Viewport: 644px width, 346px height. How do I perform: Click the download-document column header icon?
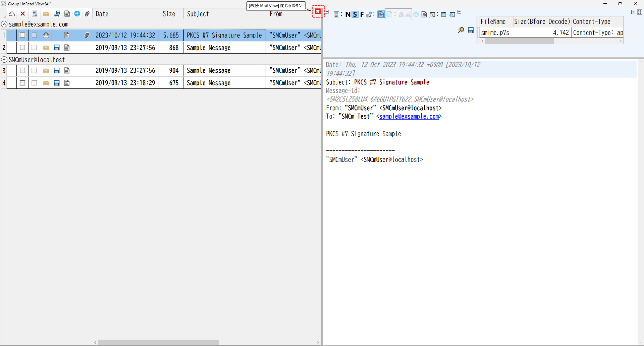(x=34, y=14)
